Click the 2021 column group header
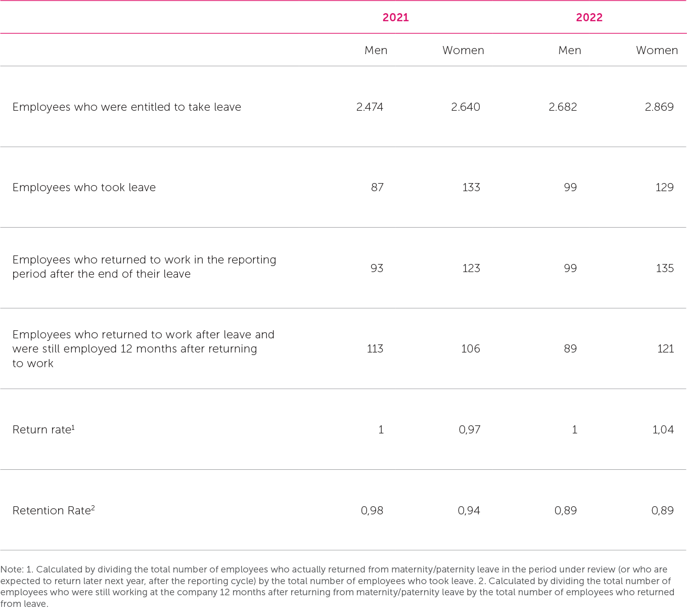This screenshot has height=616, width=687. (395, 18)
